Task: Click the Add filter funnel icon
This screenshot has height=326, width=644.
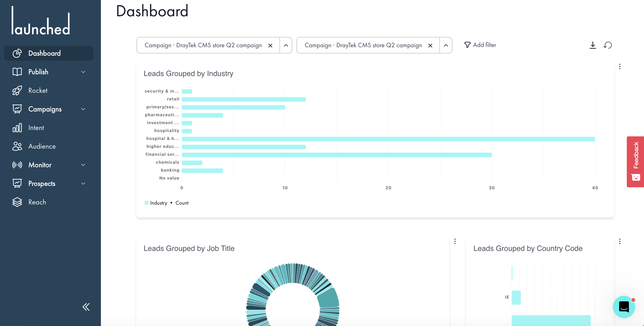Action: [x=467, y=45]
